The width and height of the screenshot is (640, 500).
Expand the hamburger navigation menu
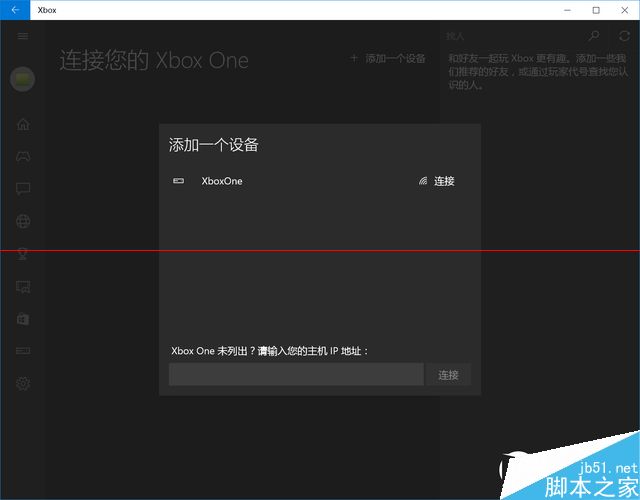pyautogui.click(x=23, y=36)
